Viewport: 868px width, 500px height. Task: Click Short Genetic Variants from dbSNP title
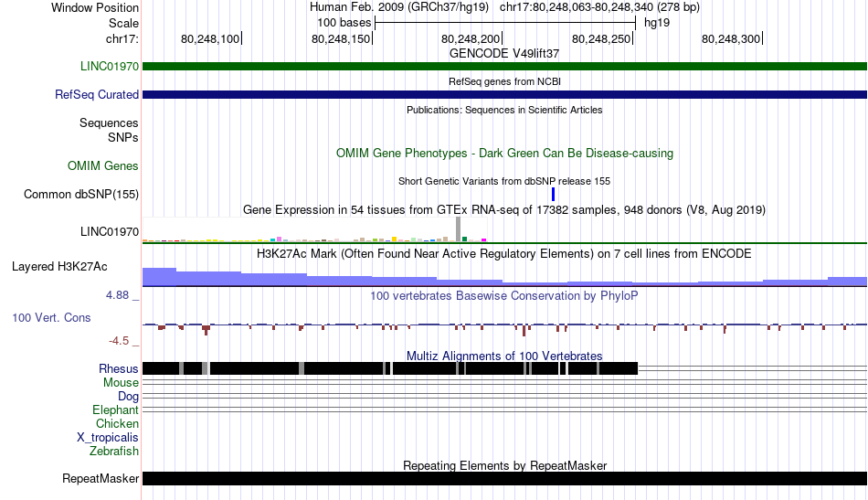click(504, 181)
